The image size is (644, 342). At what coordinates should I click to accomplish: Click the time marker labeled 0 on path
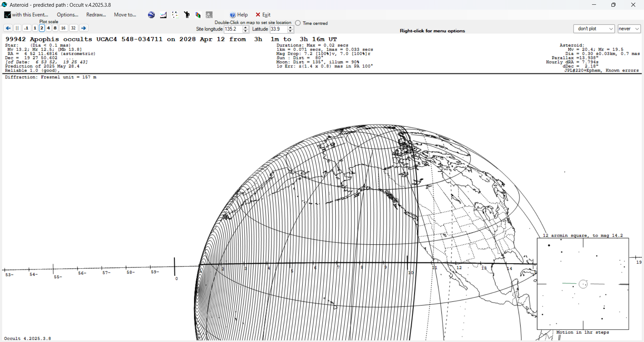click(x=176, y=279)
